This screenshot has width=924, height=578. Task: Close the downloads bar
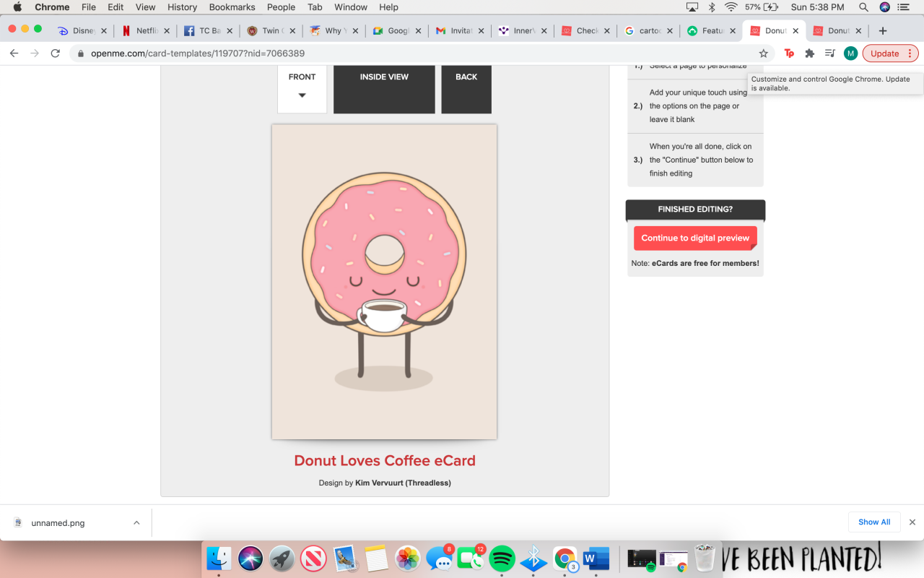coord(912,522)
